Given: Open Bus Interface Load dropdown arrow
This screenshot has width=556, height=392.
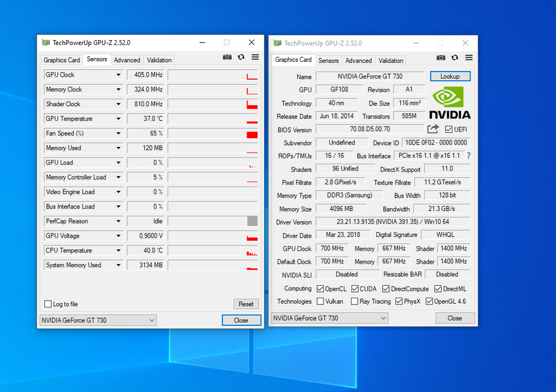Looking at the screenshot, I should click(119, 207).
